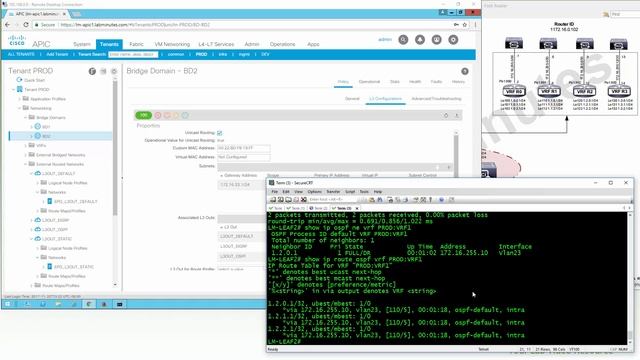This screenshot has width=640, height=360.
Task: Click the first router icon in diagram
Action: click(513, 43)
